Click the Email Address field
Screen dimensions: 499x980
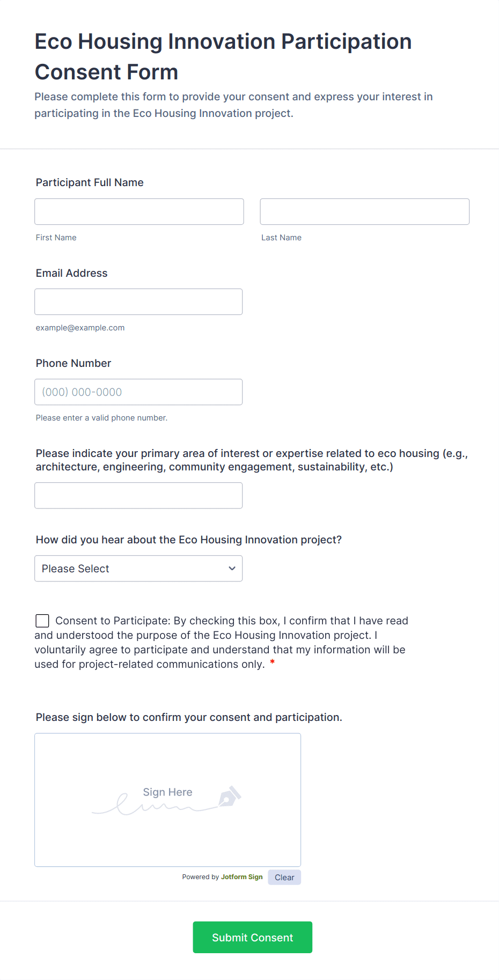pyautogui.click(x=138, y=301)
